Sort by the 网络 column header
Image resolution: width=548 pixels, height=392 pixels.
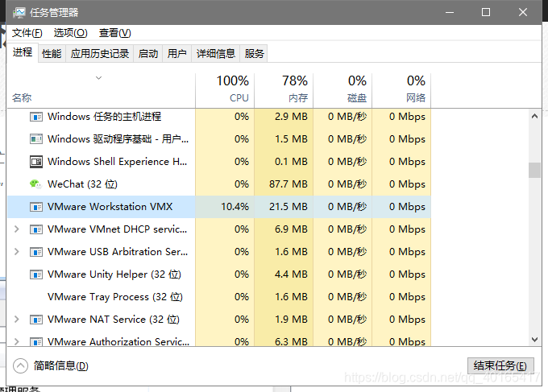(x=401, y=90)
